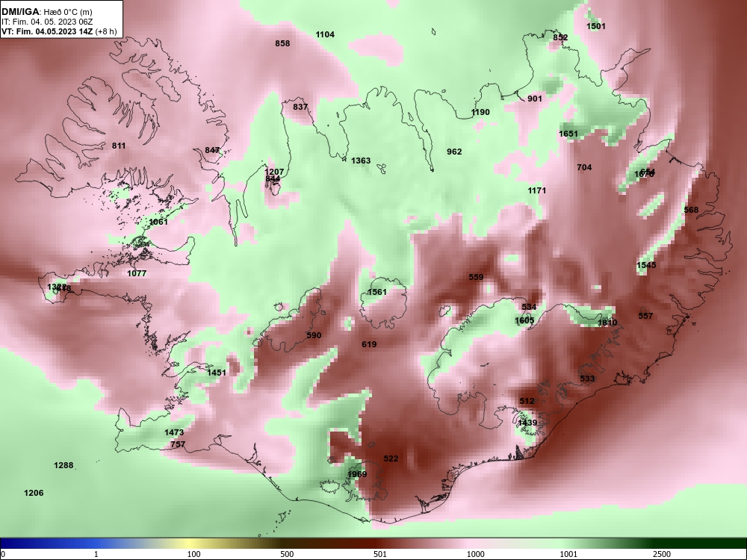The width and height of the screenshot is (747, 560).
Task: Click the 2500 label on the colour scale
Action: tap(662, 554)
